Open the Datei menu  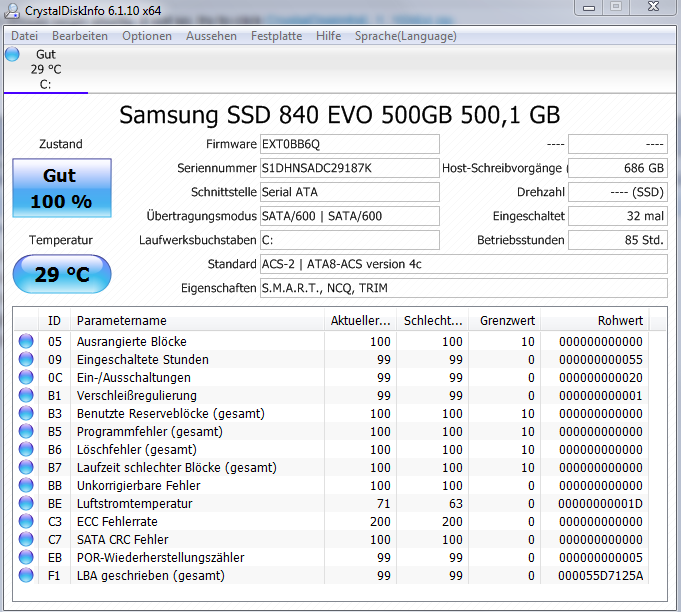pos(24,36)
